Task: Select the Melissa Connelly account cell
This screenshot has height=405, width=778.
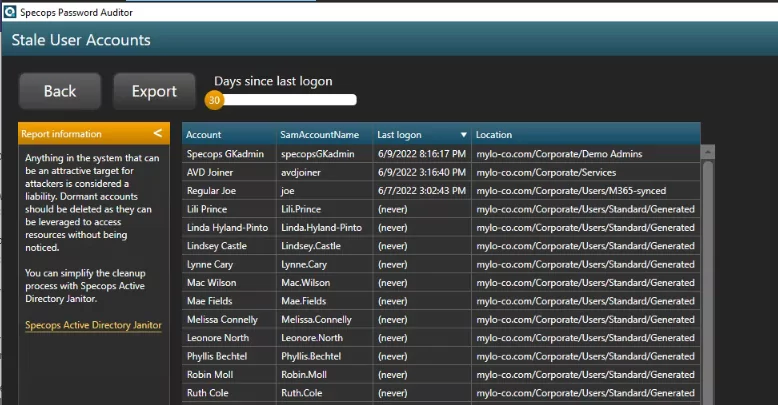Action: (229, 319)
